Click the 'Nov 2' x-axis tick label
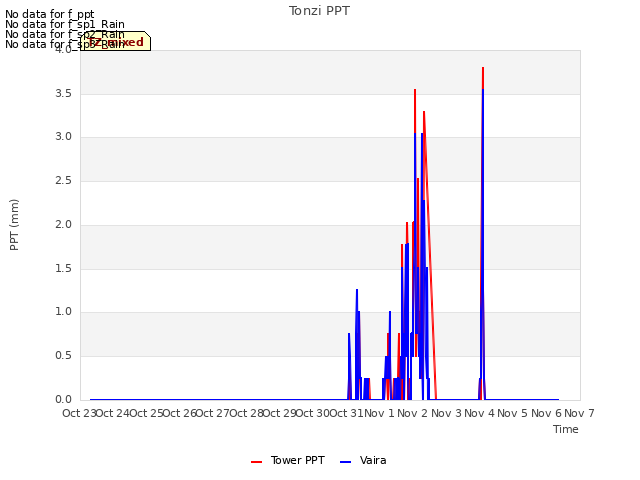Viewport: 640px width, 480px height. click(x=412, y=413)
